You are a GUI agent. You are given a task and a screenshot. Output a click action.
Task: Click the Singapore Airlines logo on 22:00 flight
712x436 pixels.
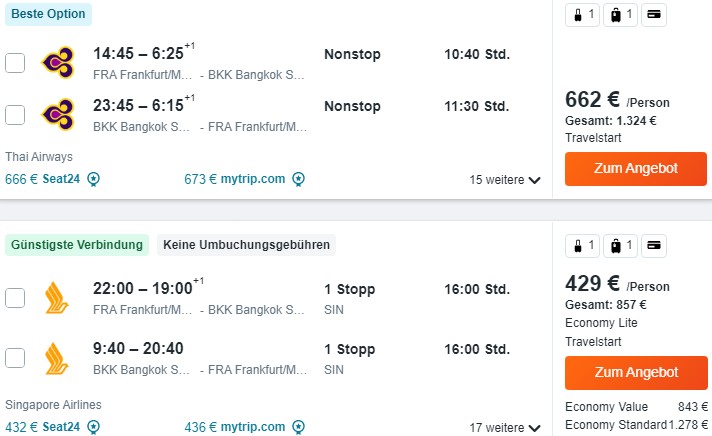point(57,298)
